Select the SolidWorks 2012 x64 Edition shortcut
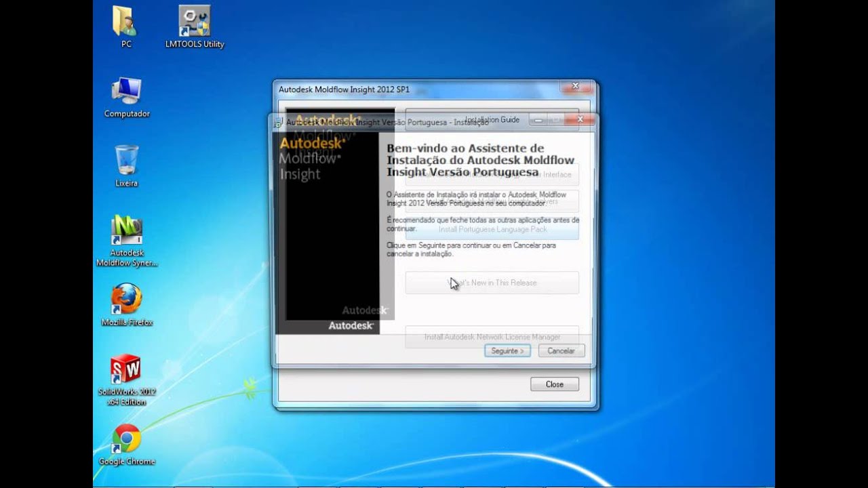This screenshot has width=868, height=488. pos(127,380)
